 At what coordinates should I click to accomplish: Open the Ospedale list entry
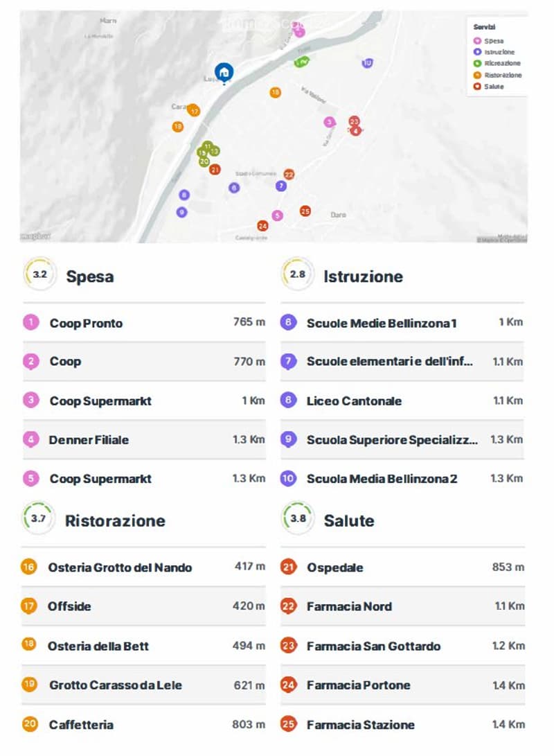(403, 567)
